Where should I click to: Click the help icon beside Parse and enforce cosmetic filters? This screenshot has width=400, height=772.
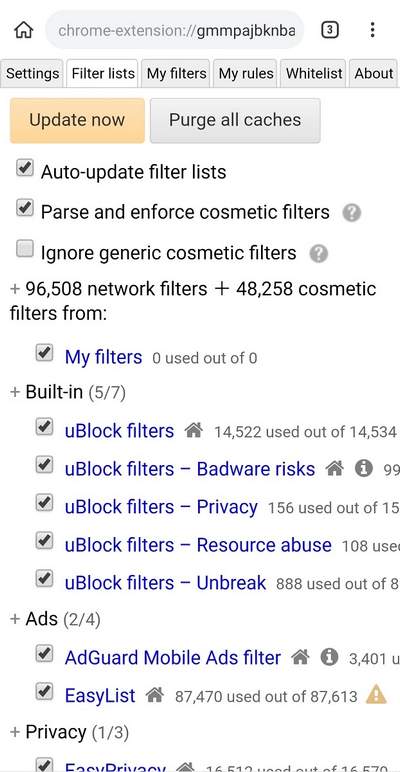(x=352, y=213)
